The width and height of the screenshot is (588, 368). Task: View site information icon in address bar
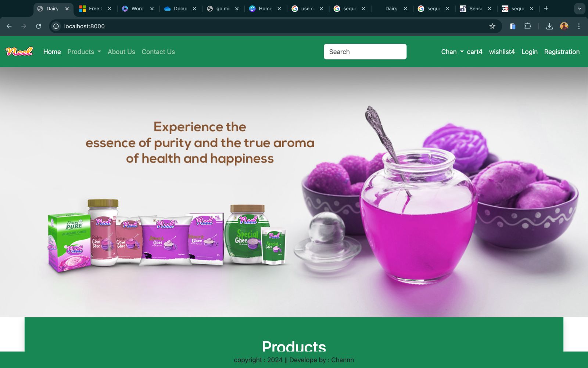point(56,26)
